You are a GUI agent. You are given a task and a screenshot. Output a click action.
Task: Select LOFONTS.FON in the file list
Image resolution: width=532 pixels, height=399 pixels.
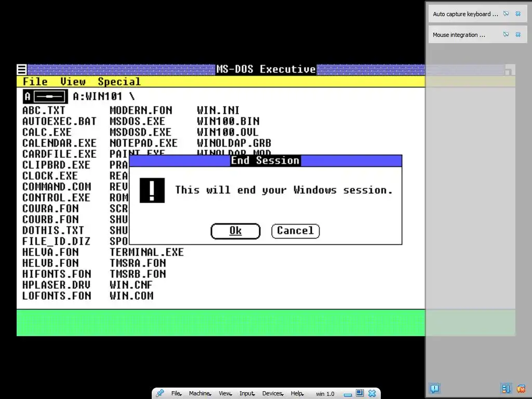[56, 296]
